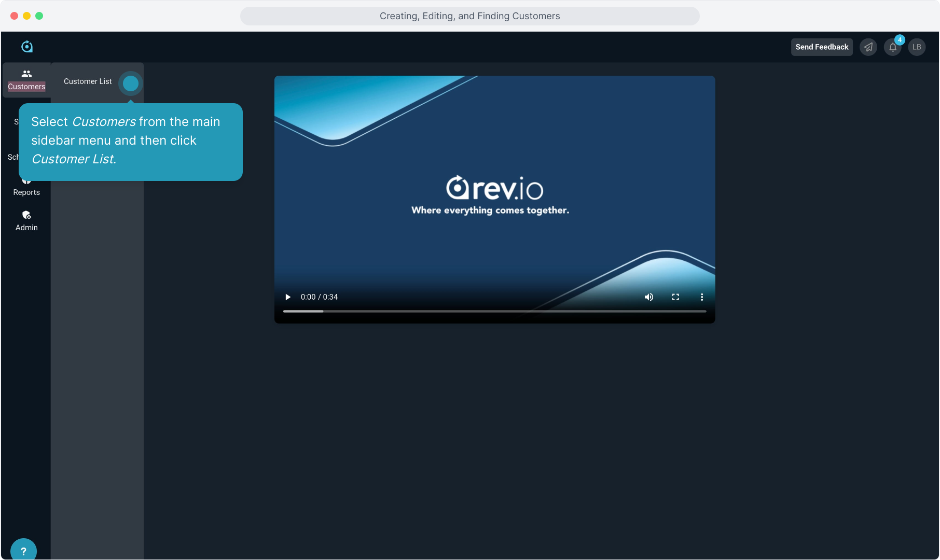This screenshot has width=940, height=560.
Task: Select Customers in the main sidebar
Action: coord(26,80)
